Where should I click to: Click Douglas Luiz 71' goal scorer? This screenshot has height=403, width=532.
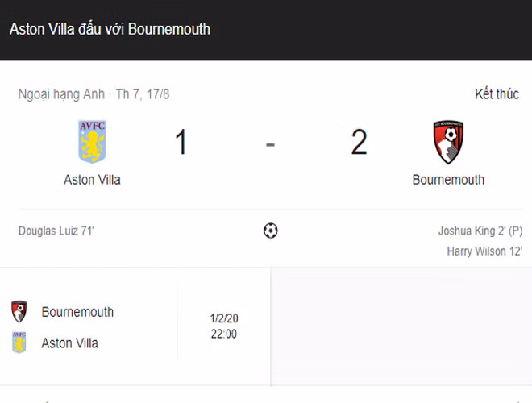pyautogui.click(x=56, y=231)
